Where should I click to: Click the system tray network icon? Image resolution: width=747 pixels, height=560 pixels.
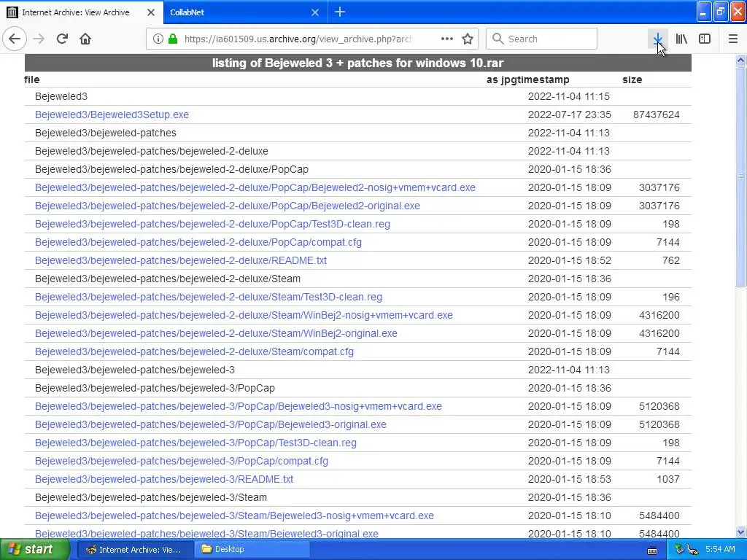[x=693, y=550]
